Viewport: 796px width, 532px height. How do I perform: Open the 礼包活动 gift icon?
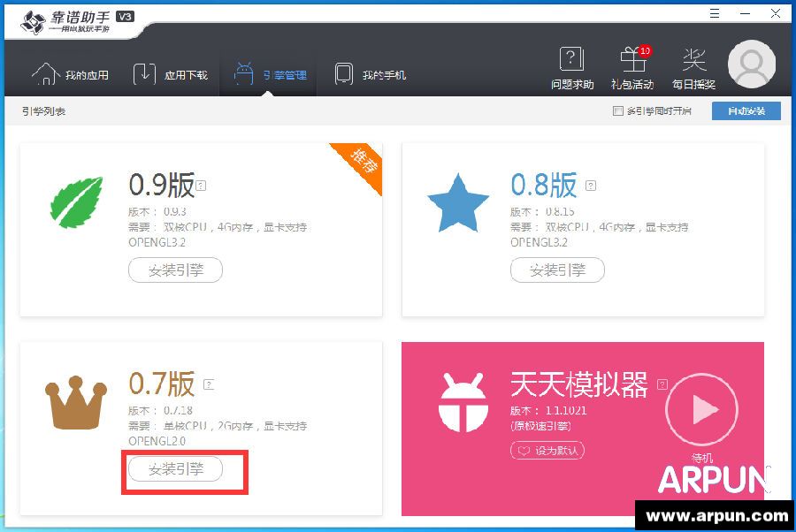click(x=631, y=60)
